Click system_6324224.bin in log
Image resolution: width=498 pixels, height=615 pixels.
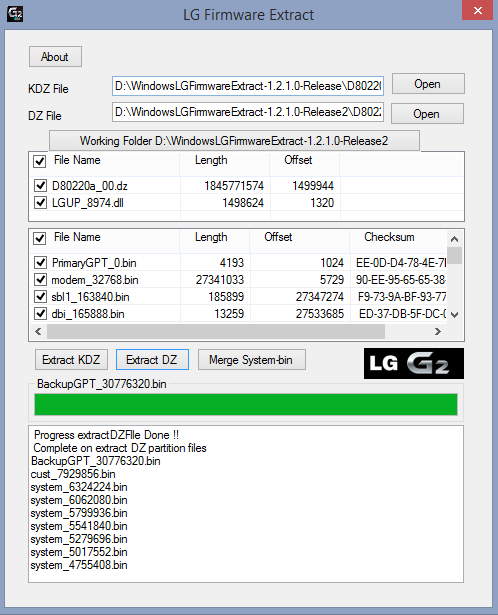coord(79,487)
